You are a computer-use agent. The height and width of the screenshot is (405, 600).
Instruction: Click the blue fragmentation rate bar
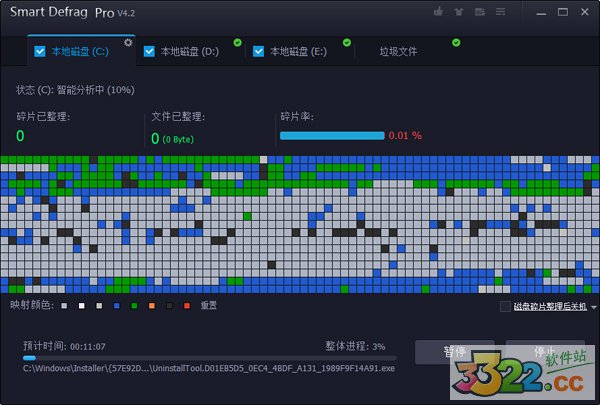tap(332, 136)
